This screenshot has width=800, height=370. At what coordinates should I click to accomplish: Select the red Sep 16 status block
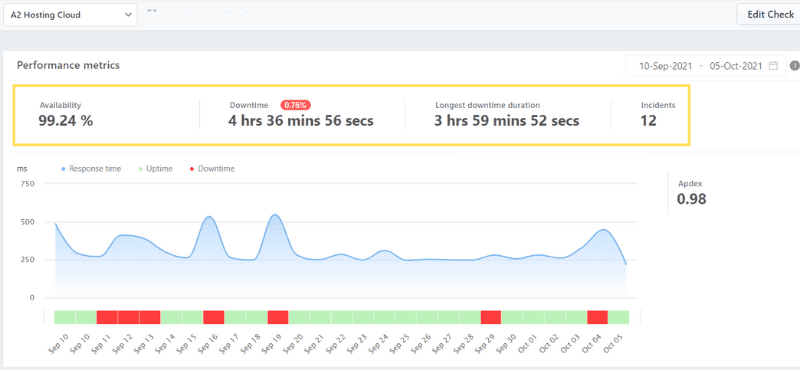214,317
